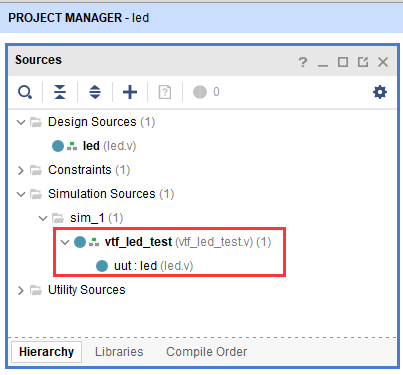The image size is (403, 375).
Task: Expand the Constraints folder
Action: 21,170
